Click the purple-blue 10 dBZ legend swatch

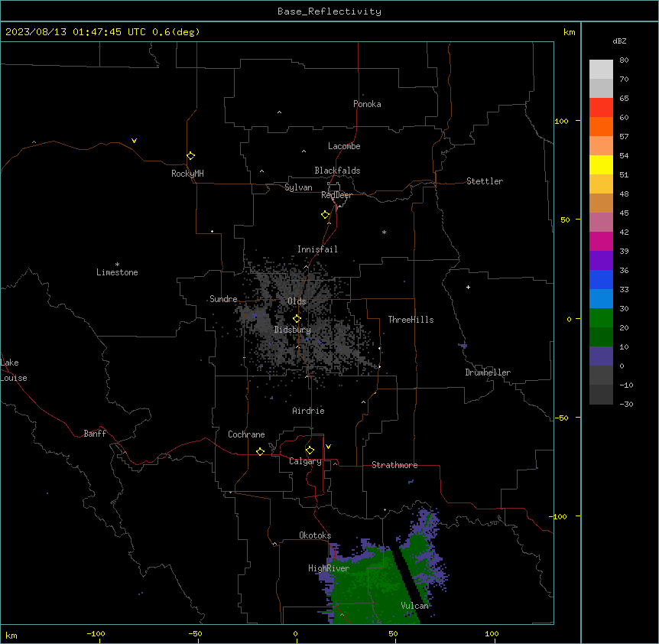tap(601, 356)
